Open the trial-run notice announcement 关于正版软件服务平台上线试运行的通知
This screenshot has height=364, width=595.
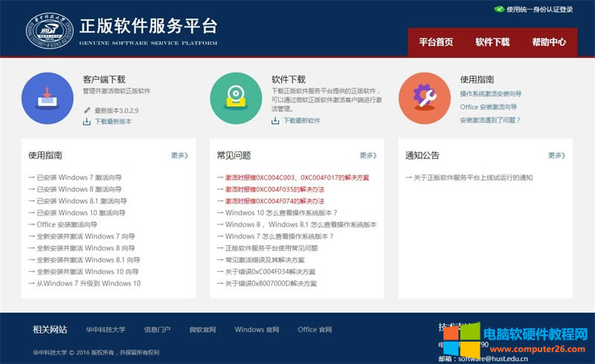pos(473,178)
